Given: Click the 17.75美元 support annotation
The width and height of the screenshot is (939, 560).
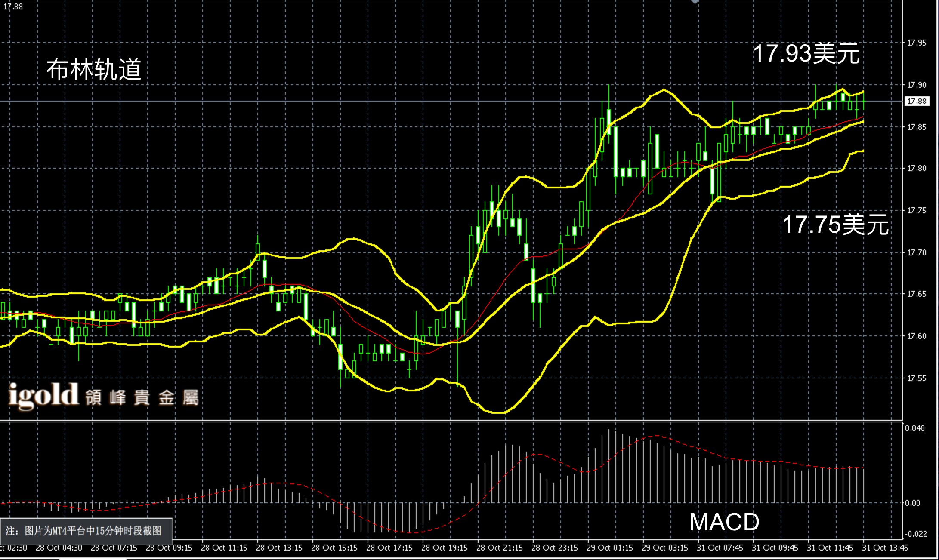Looking at the screenshot, I should tap(835, 225).
